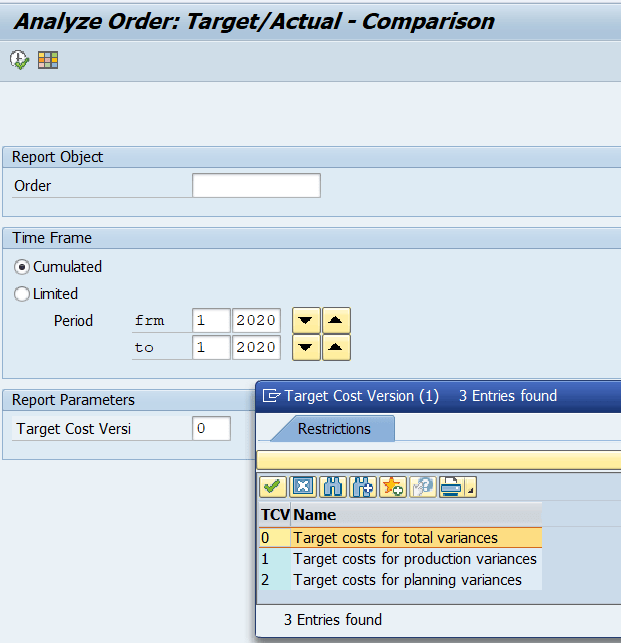Click the layout grid icon in toolbar
Viewport: 621px width, 643px height.
pyautogui.click(x=48, y=61)
